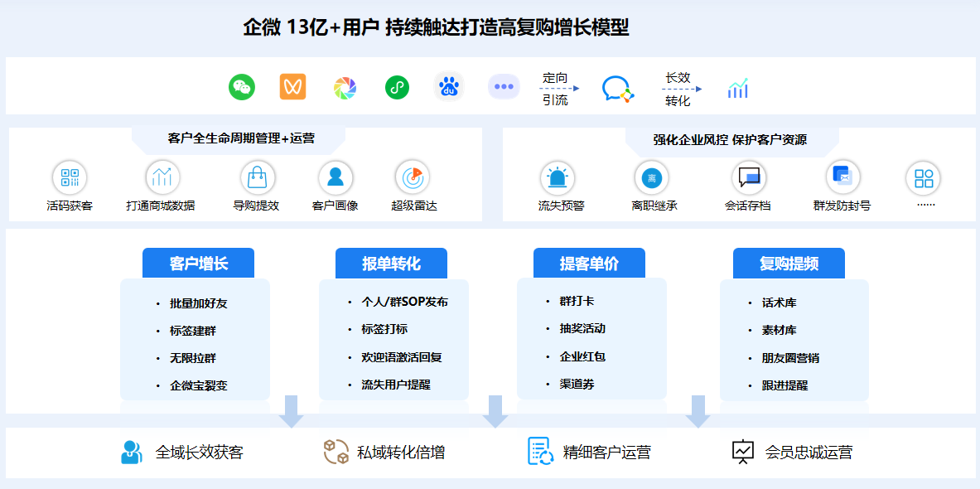The width and height of the screenshot is (980, 489).
Task: Click the ellipsis bubble after the Baidu icon
Action: point(504,86)
